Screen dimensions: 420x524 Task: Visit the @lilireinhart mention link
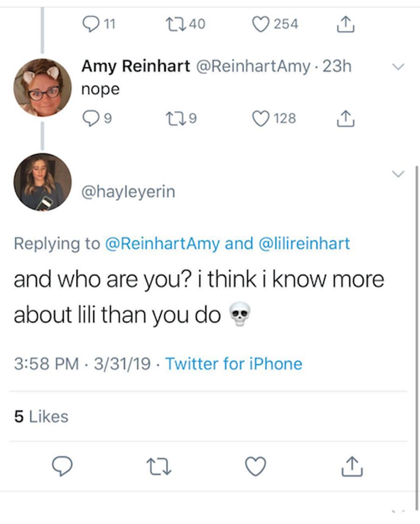[306, 243]
